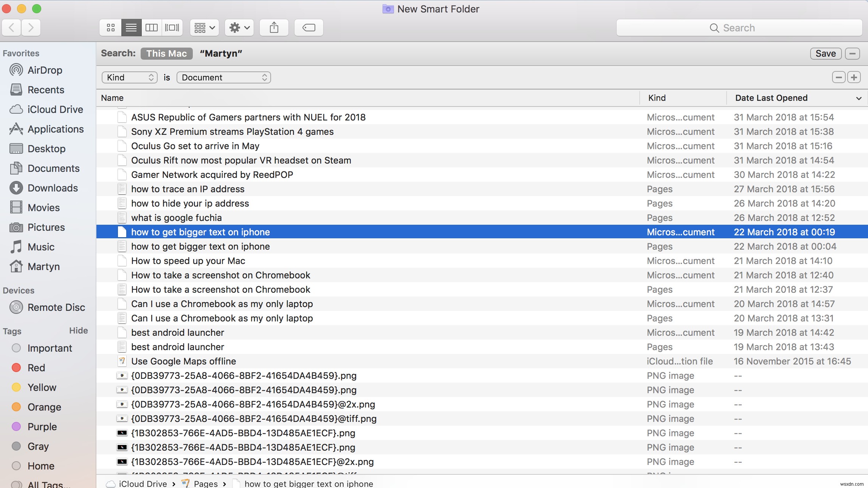Expand the Kind filter dropdown
This screenshot has height=488, width=868.
point(129,77)
